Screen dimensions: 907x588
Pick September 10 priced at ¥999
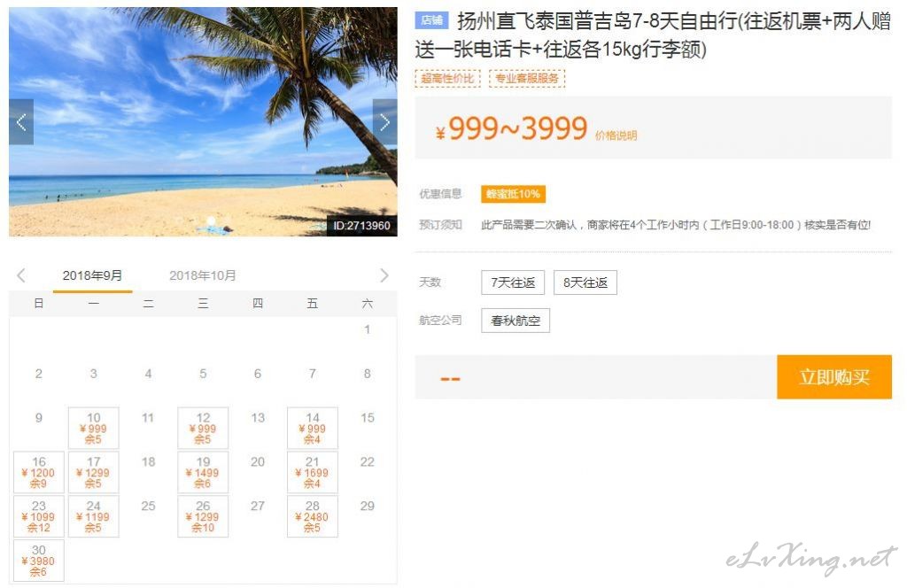94,428
